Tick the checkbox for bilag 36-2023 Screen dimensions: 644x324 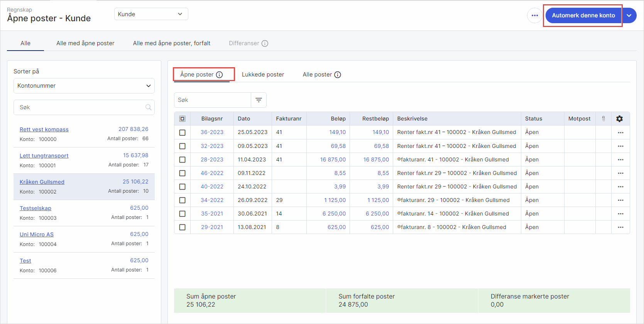183,132
